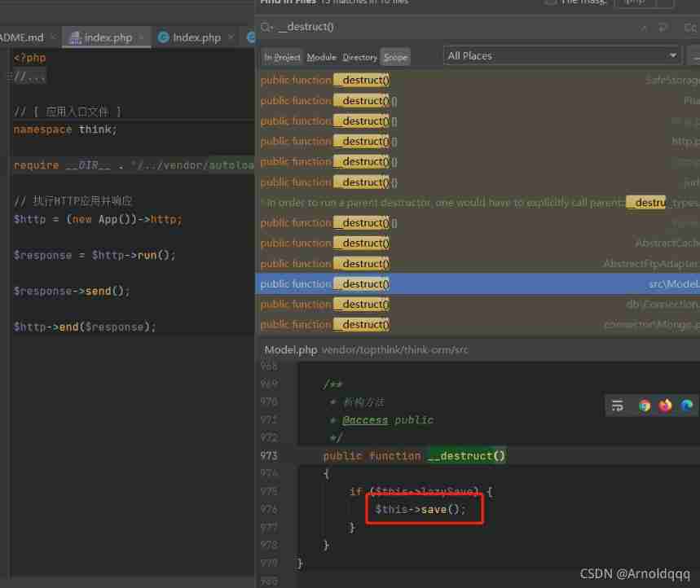This screenshot has width=700, height=588.
Task: Close the Index.php class tab
Action: click(230, 37)
